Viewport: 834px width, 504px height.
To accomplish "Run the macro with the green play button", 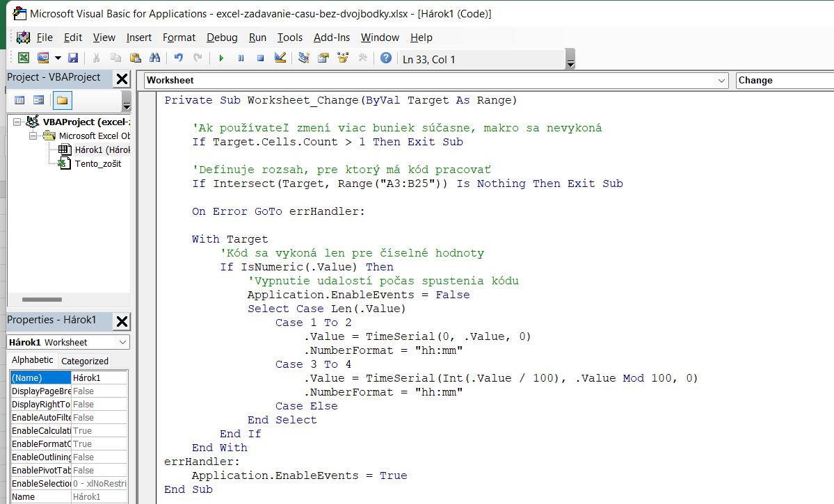I will pyautogui.click(x=221, y=58).
